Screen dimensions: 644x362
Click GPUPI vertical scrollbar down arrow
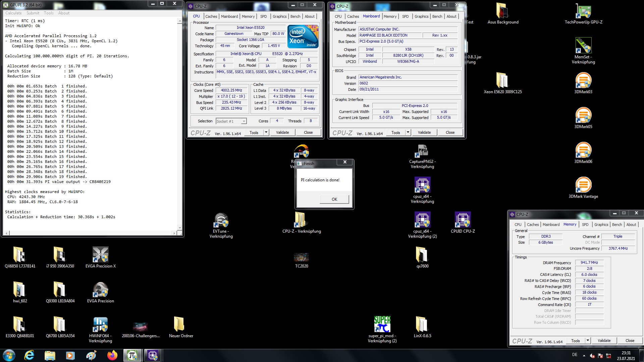tap(179, 228)
